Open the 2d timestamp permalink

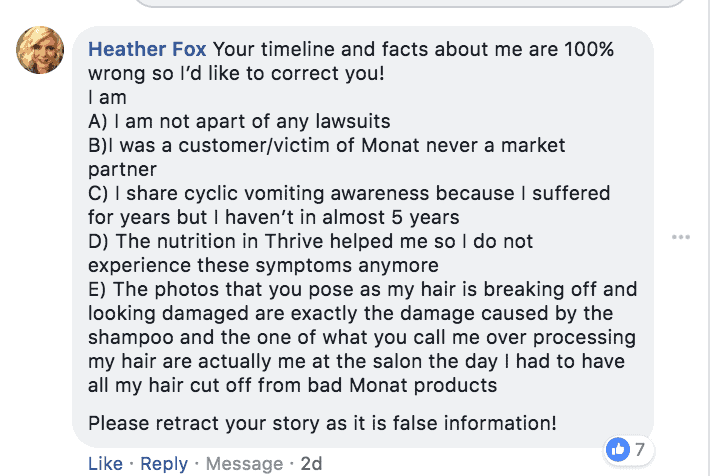312,463
